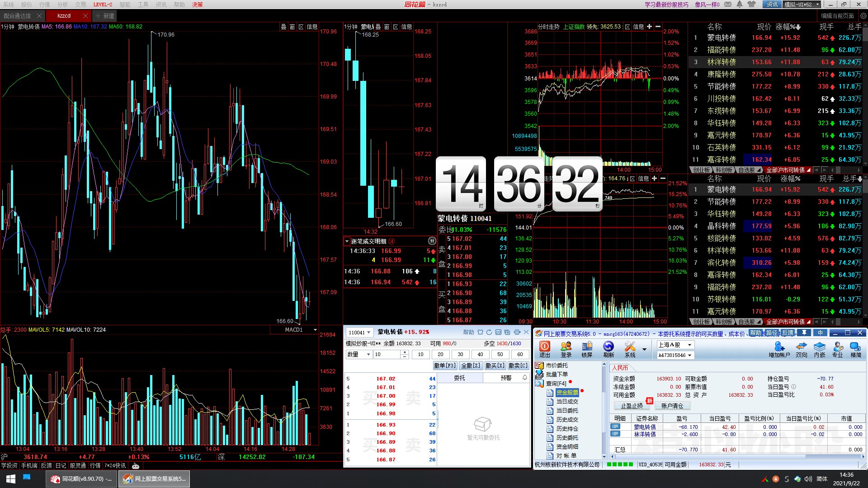This screenshot has height=488, width=868.
Task: Click the two-way (双向) arrows icon
Action: 802,349
